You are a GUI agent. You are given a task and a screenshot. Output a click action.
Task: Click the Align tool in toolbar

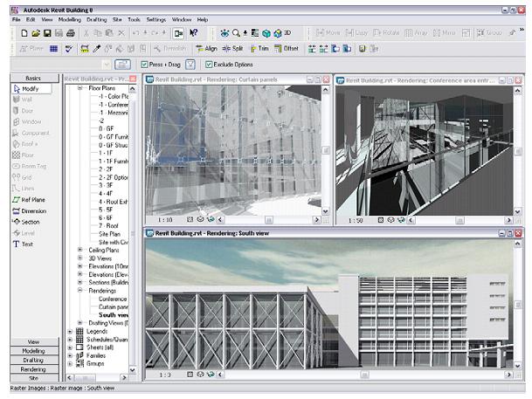tap(207, 48)
